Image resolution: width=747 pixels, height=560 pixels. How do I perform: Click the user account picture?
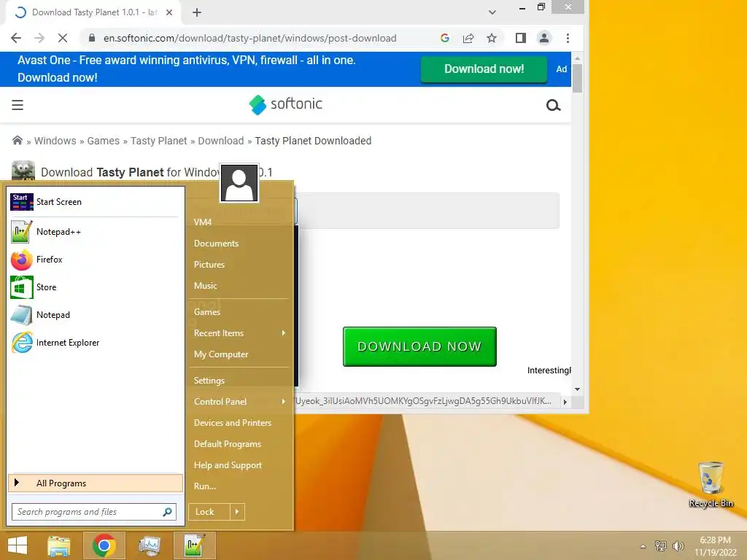239,183
